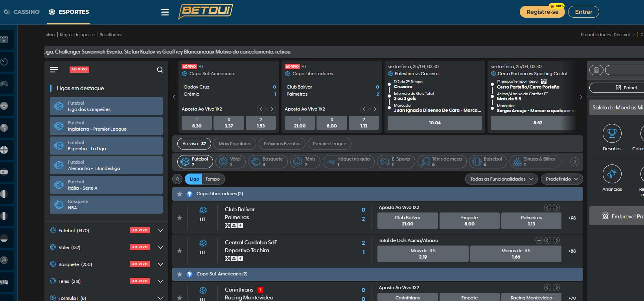The width and height of the screenshot is (644, 301).
Task: Open +98 more markets for Club Bolivar match
Action: click(572, 218)
